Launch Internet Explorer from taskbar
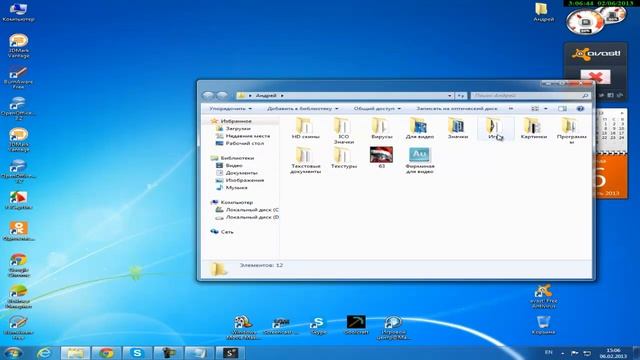The height and width of the screenshot is (360, 640). tap(44, 353)
